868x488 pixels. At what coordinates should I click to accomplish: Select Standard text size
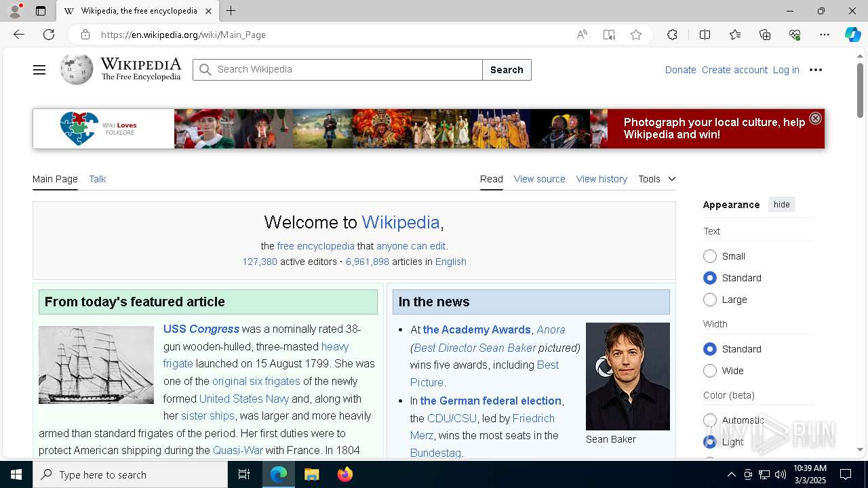pos(710,278)
